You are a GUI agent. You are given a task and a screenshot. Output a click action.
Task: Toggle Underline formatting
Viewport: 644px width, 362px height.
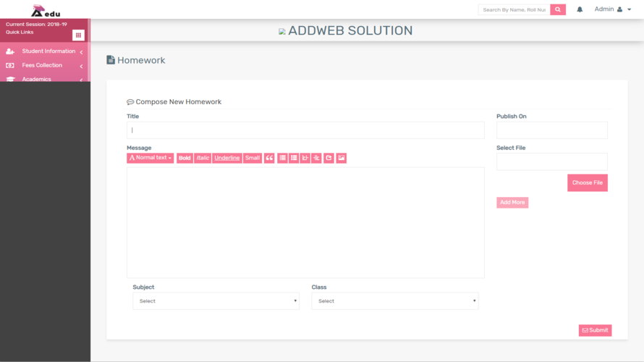226,158
